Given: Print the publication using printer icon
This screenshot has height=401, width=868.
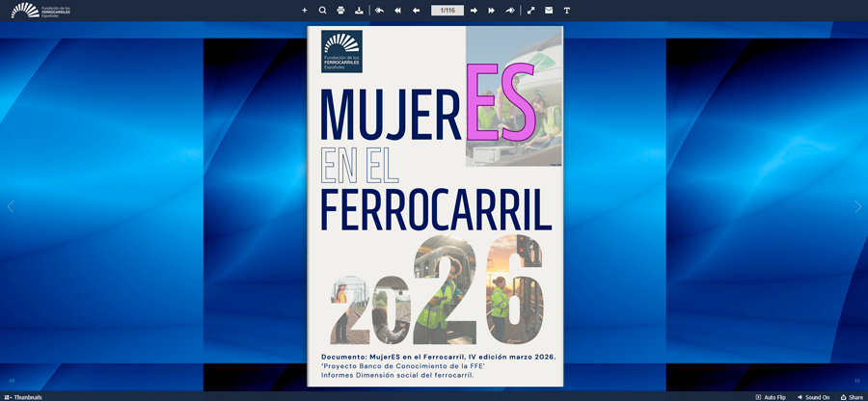Looking at the screenshot, I should point(340,11).
